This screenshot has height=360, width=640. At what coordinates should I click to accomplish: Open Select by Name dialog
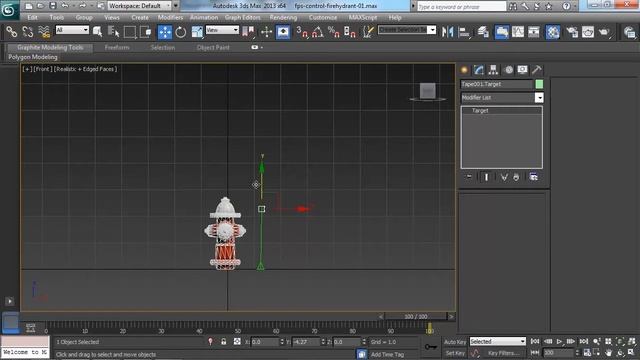point(113,31)
